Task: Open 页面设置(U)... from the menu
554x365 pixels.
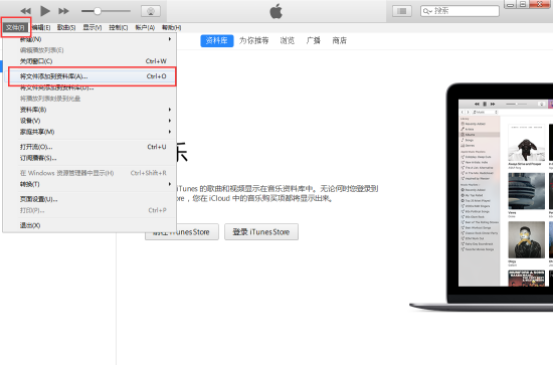Action: tap(89, 199)
